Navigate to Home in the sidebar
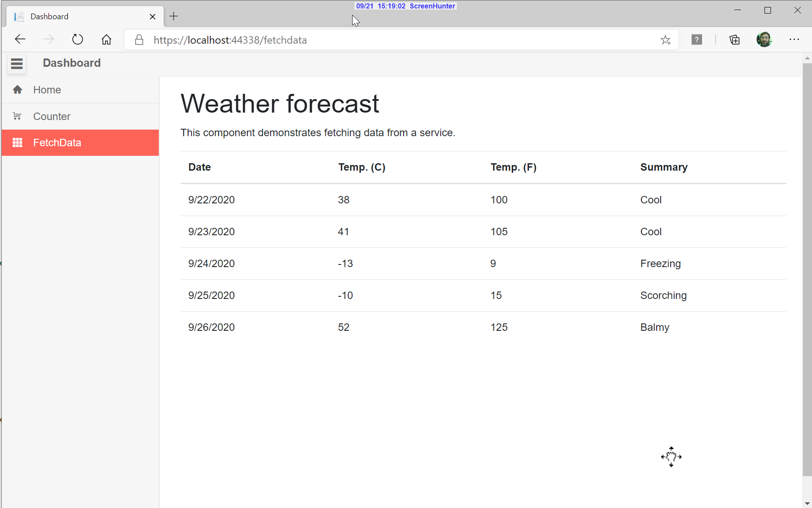Screen dimensions: 812x508 (80, 90)
